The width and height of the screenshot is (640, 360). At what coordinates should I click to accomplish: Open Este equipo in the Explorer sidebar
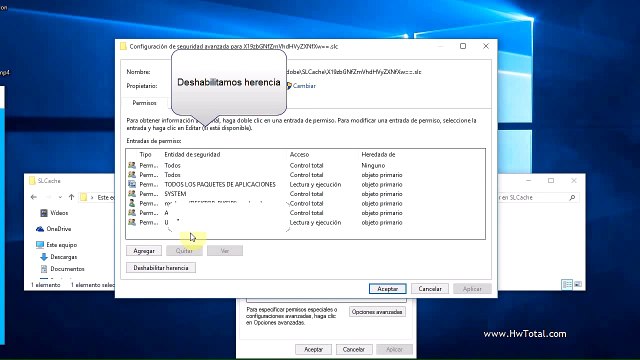62,245
